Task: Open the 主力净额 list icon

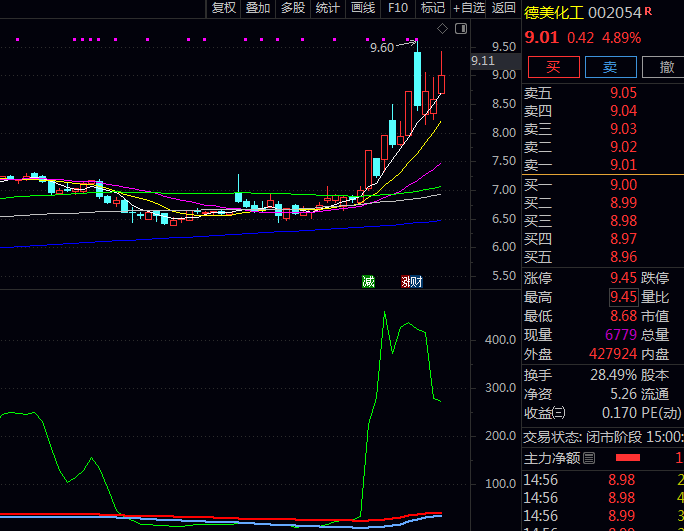Action: point(589,458)
